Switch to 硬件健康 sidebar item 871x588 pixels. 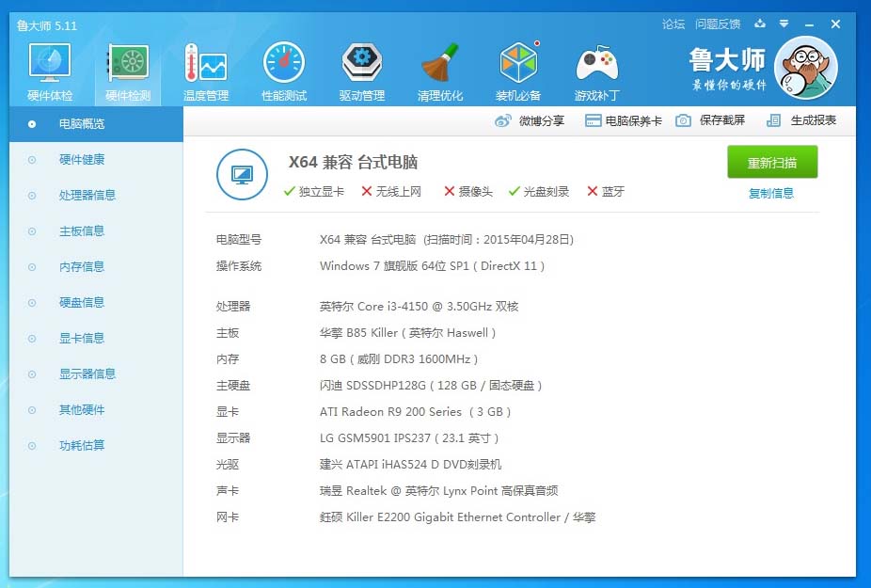(x=96, y=160)
